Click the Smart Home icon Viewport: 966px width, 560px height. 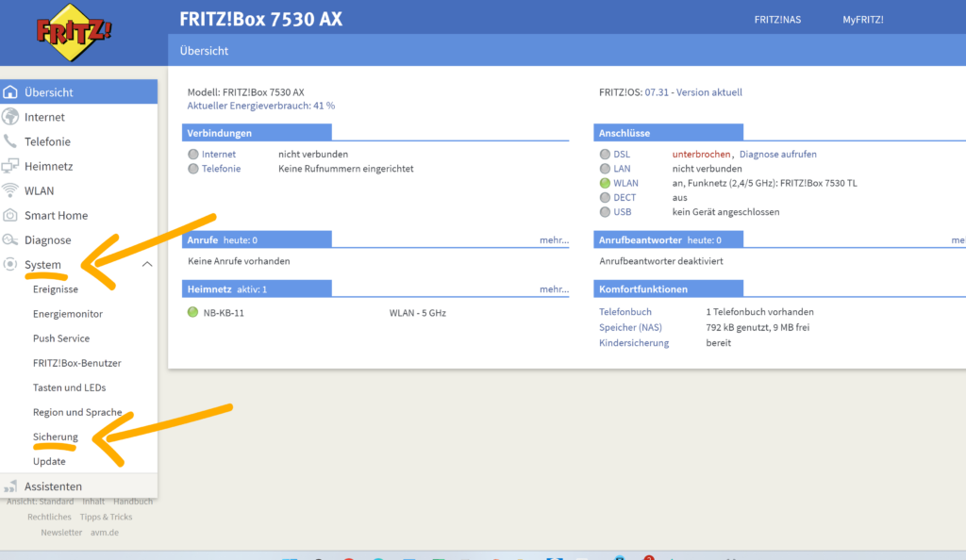tap(10, 215)
